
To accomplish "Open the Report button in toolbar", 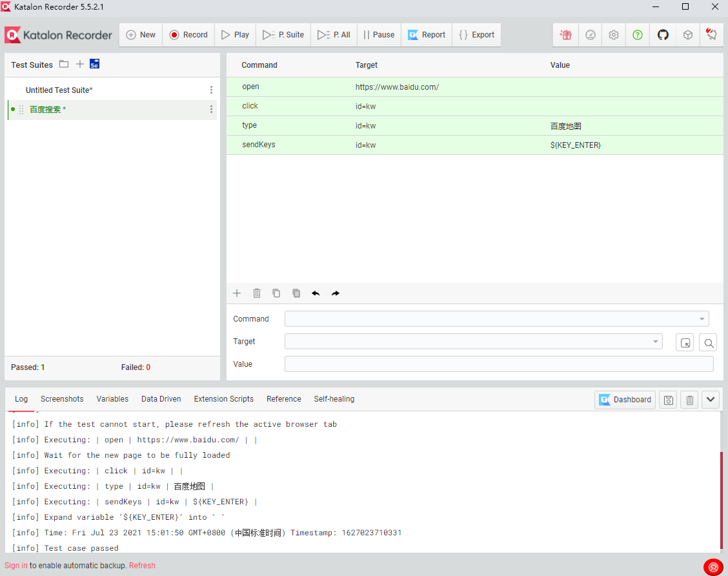I will tap(426, 35).
